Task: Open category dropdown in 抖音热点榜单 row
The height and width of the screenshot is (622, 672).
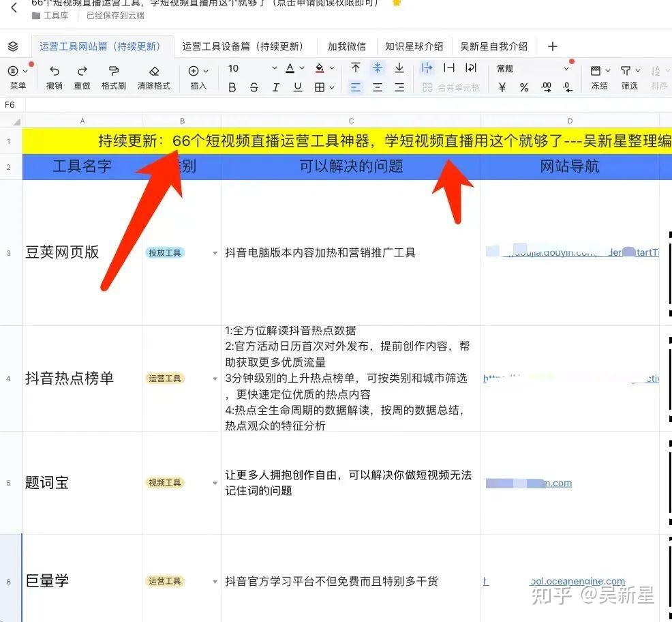Action: (x=215, y=379)
